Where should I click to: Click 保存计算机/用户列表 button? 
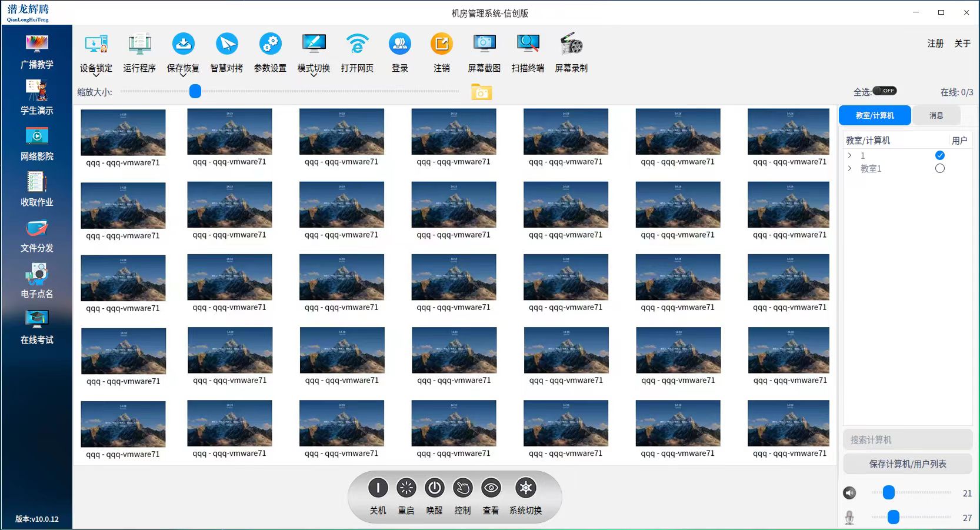point(907,464)
